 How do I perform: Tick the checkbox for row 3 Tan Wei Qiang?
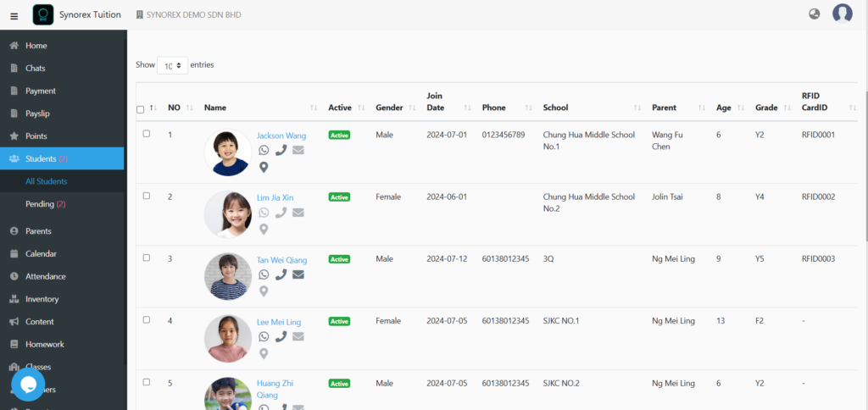click(x=146, y=258)
